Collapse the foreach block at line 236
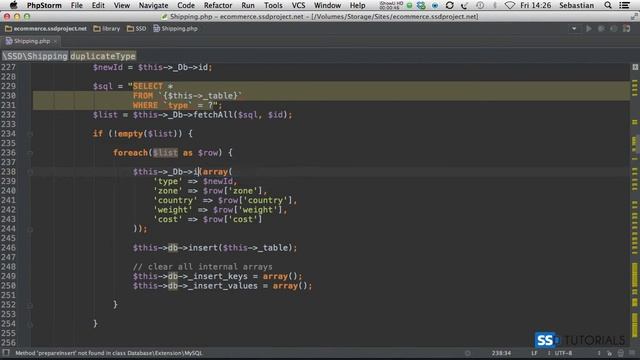The height and width of the screenshot is (360, 640). click(x=30, y=153)
